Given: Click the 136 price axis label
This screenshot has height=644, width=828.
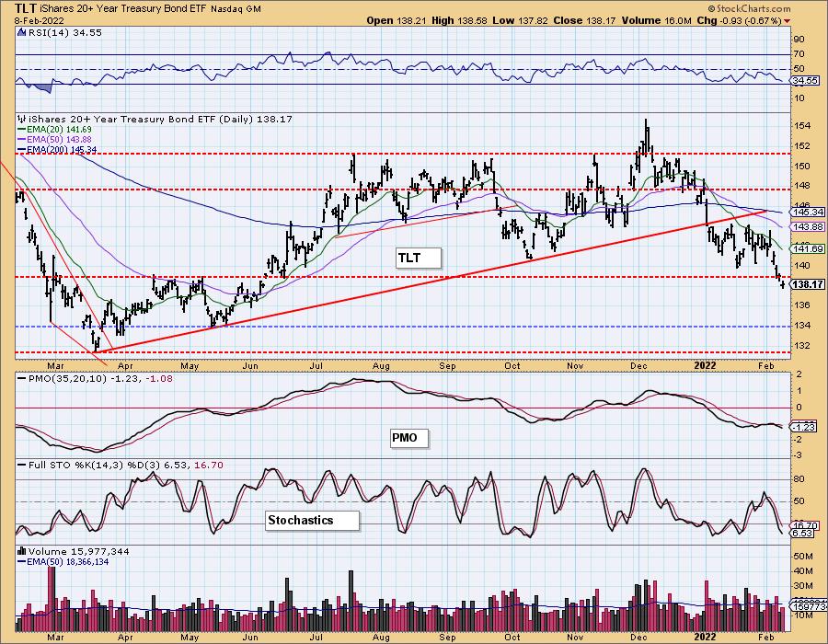Looking at the screenshot, I should [x=802, y=305].
